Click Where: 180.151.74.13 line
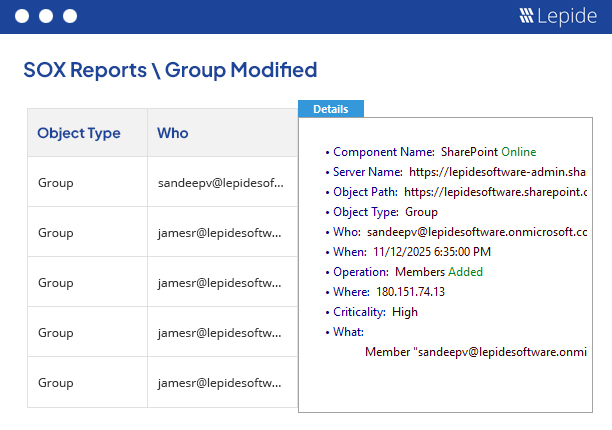The width and height of the screenshot is (612, 430). [x=385, y=292]
